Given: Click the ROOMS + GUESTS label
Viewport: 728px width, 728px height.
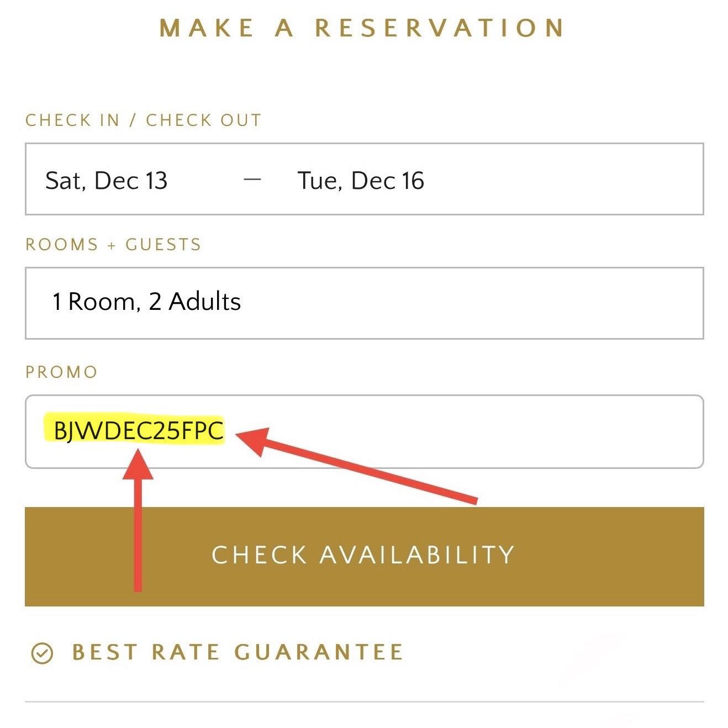Looking at the screenshot, I should click(x=113, y=244).
